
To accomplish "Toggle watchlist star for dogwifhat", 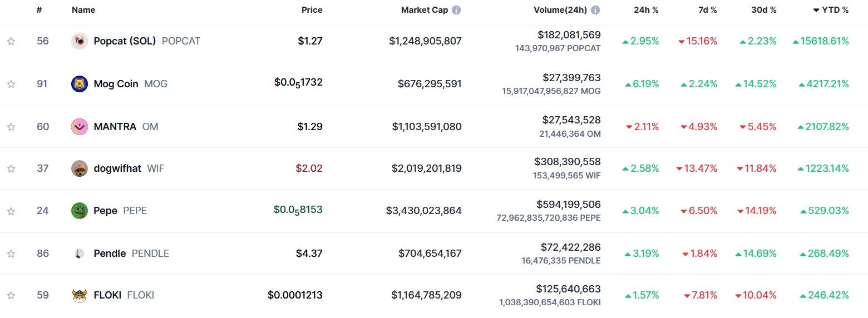I will pyautogui.click(x=11, y=168).
